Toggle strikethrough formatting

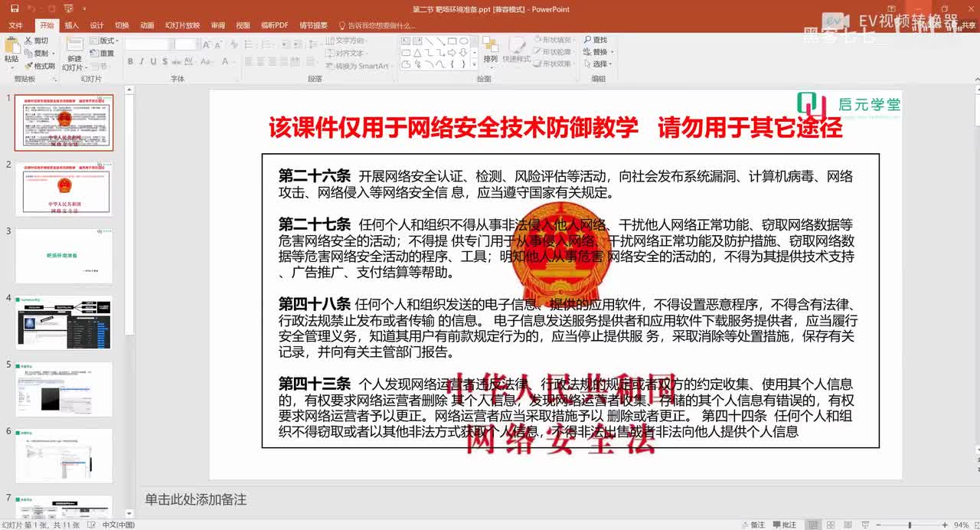(175, 61)
